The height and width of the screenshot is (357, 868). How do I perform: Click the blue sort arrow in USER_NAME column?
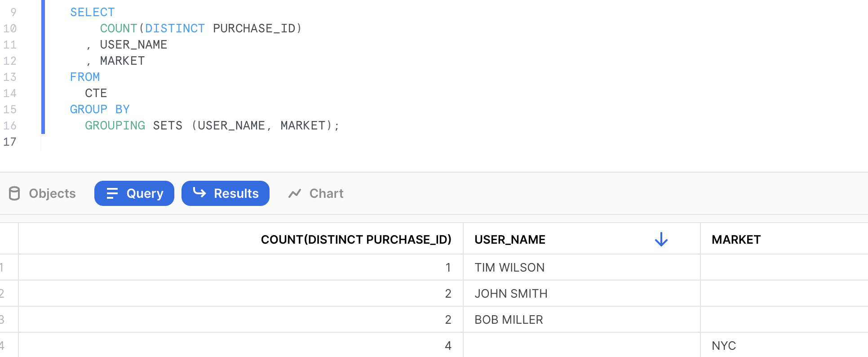coord(661,239)
